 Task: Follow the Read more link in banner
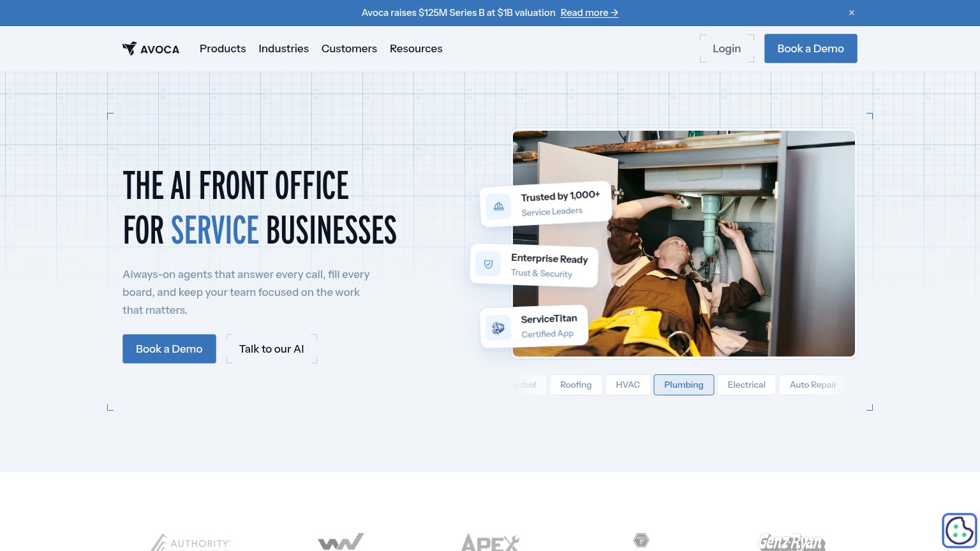point(590,13)
